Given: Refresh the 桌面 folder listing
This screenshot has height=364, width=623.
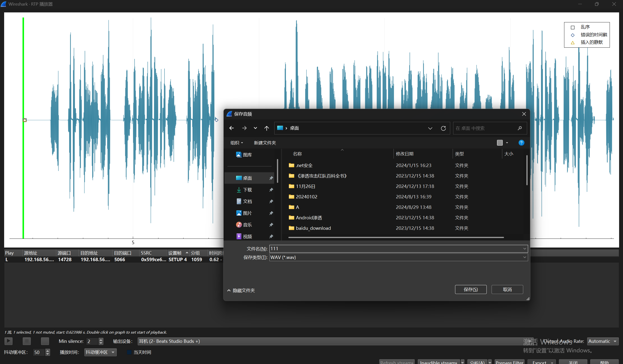Looking at the screenshot, I should (x=443, y=128).
